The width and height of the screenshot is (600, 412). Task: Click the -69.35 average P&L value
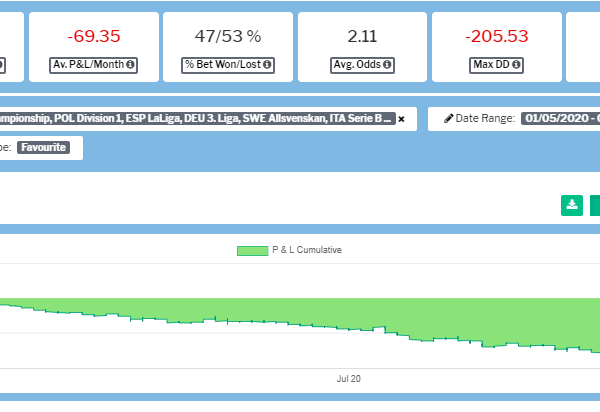pyautogui.click(x=94, y=36)
